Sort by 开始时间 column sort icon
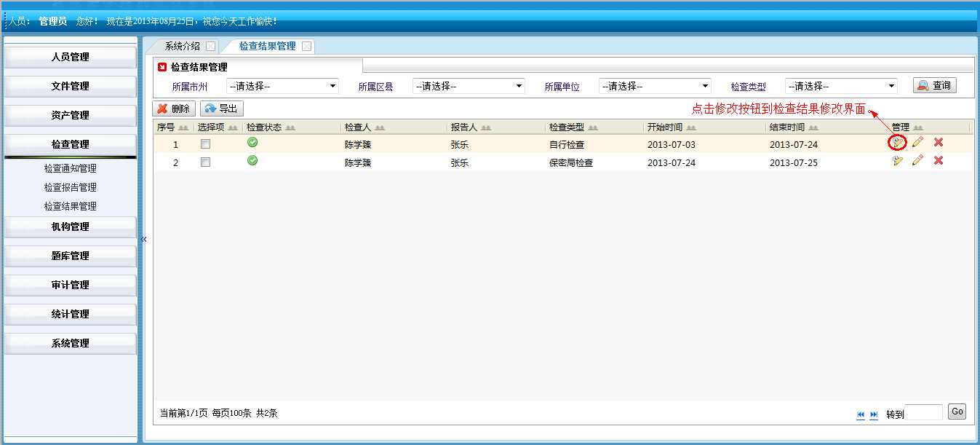 [x=692, y=127]
